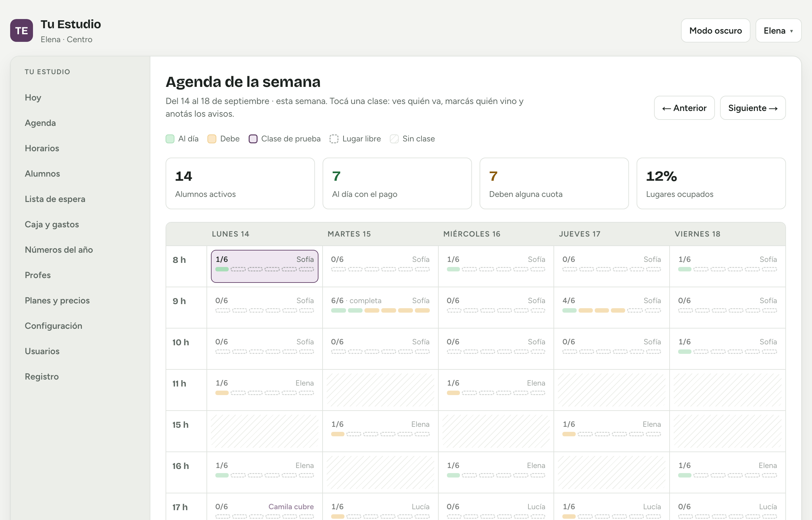Open the Horarios section

(x=42, y=148)
